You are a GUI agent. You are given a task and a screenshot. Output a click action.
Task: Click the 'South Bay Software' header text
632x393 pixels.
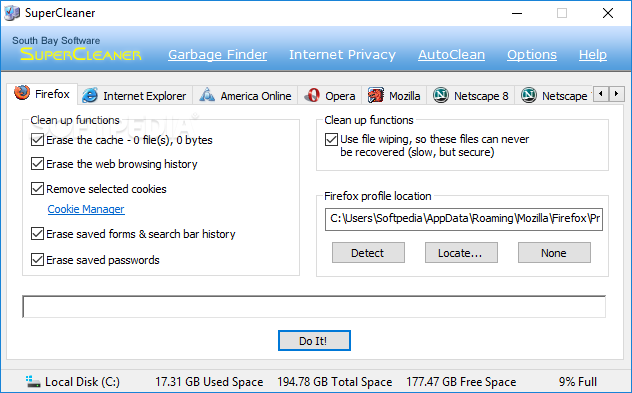[x=56, y=40]
